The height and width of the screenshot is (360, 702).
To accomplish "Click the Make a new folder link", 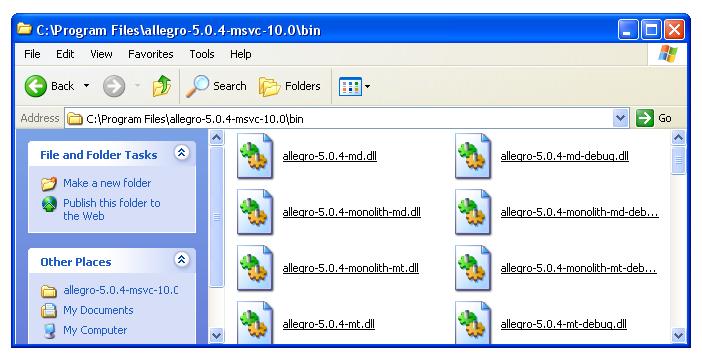I will tap(107, 183).
